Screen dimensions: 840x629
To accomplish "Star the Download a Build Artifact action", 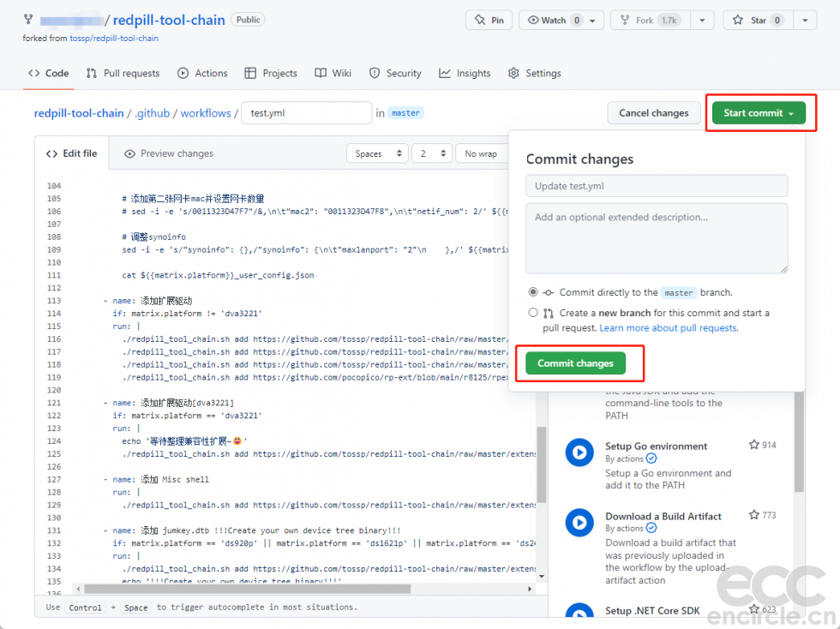I will point(753,515).
